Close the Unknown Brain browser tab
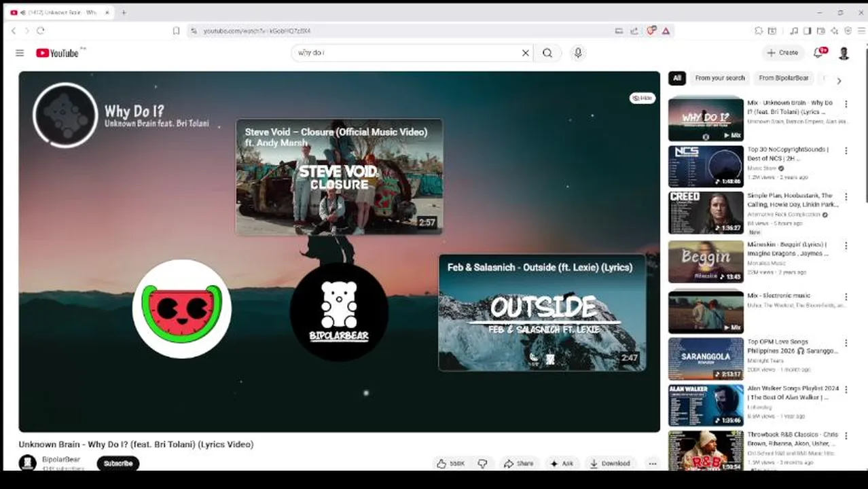868x489 pixels. tap(107, 12)
